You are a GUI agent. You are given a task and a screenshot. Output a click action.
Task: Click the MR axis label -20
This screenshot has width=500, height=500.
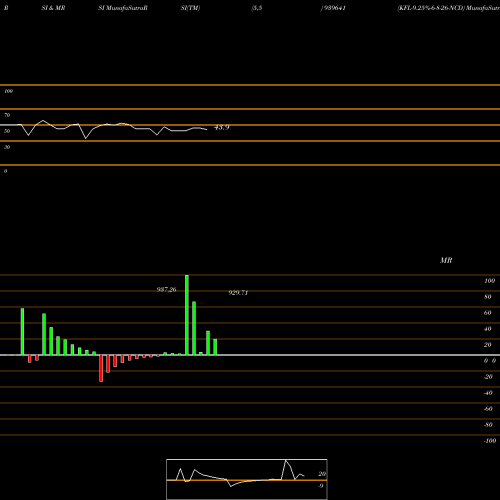(488, 377)
